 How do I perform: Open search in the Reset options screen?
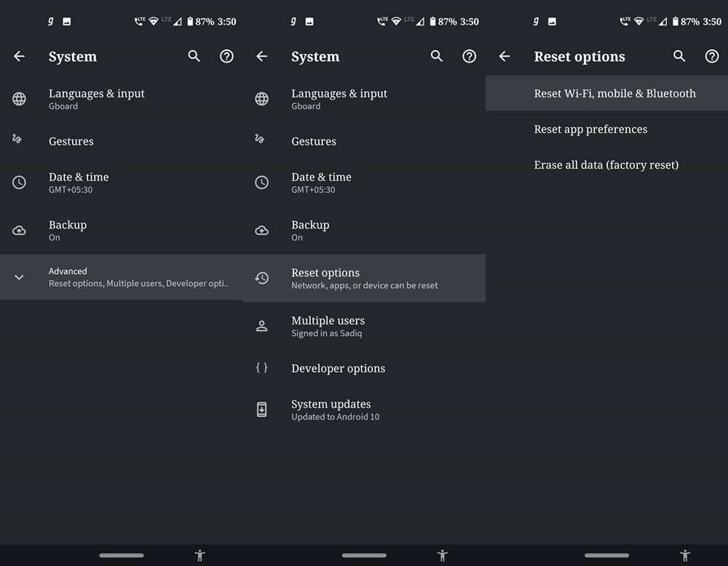pos(679,56)
